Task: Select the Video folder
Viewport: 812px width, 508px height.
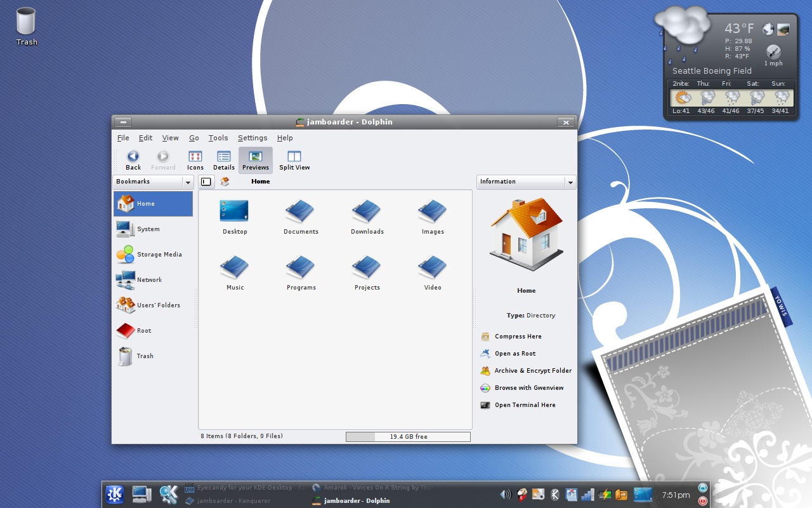Action: 433,272
